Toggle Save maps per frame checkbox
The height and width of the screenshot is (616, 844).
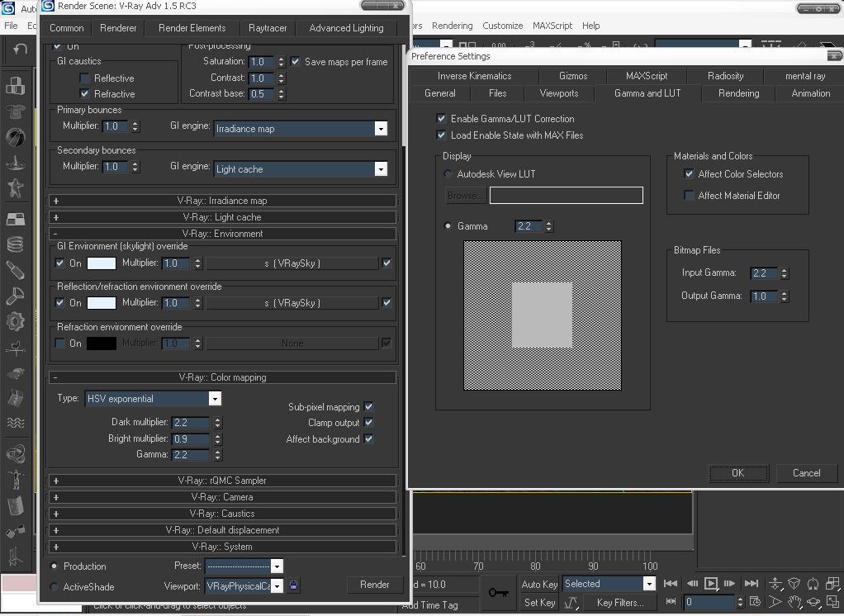(x=295, y=61)
